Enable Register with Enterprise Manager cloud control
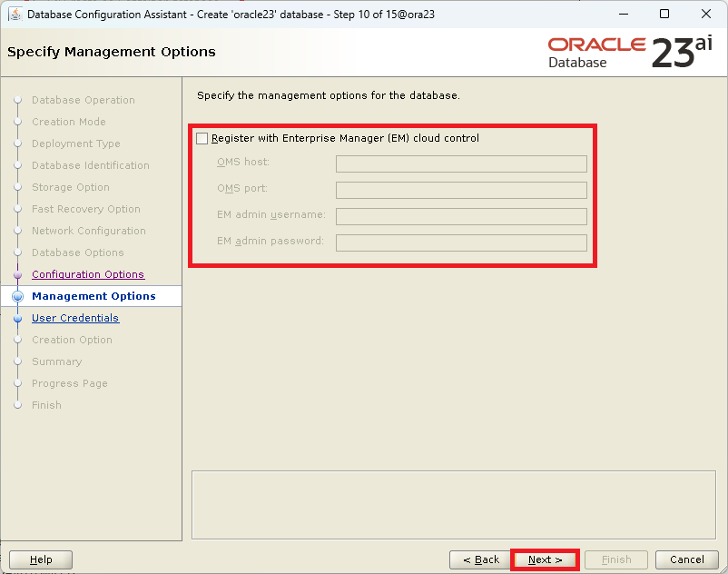728x574 pixels. point(202,138)
